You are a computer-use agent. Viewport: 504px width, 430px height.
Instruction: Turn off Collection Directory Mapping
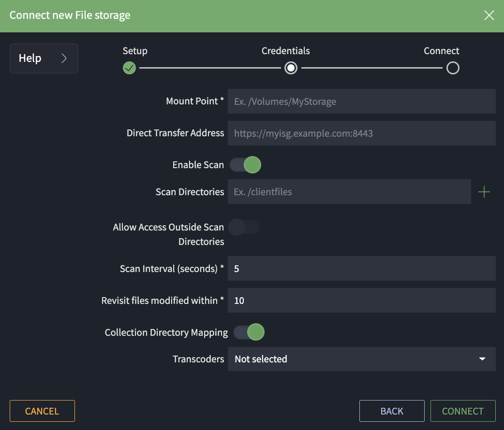249,332
